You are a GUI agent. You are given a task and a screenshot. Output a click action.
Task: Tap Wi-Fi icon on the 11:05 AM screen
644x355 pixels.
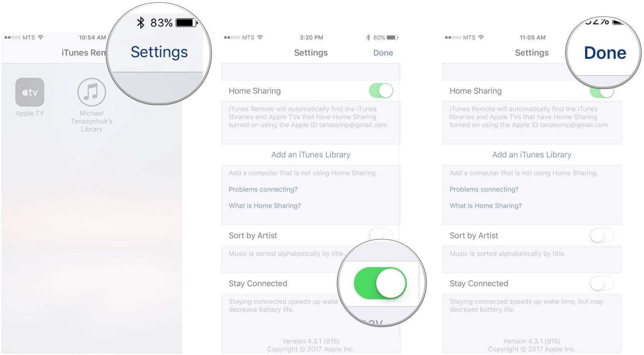tap(481, 37)
